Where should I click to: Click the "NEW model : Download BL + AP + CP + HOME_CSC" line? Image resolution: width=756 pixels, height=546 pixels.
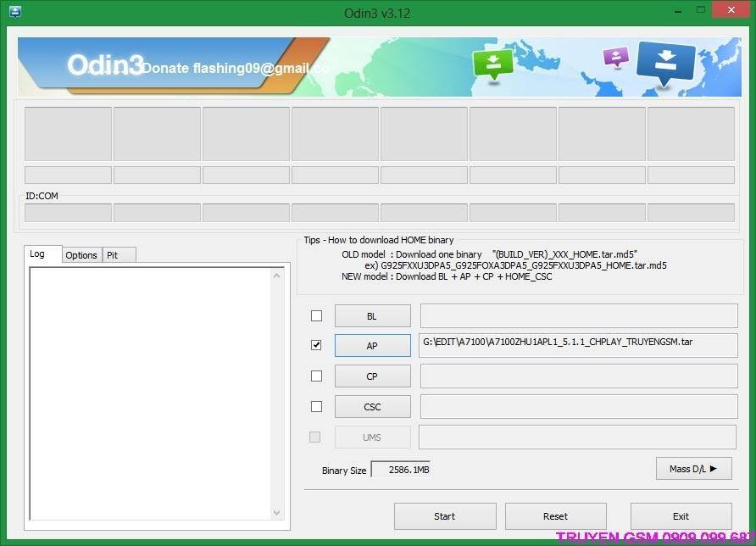point(447,276)
